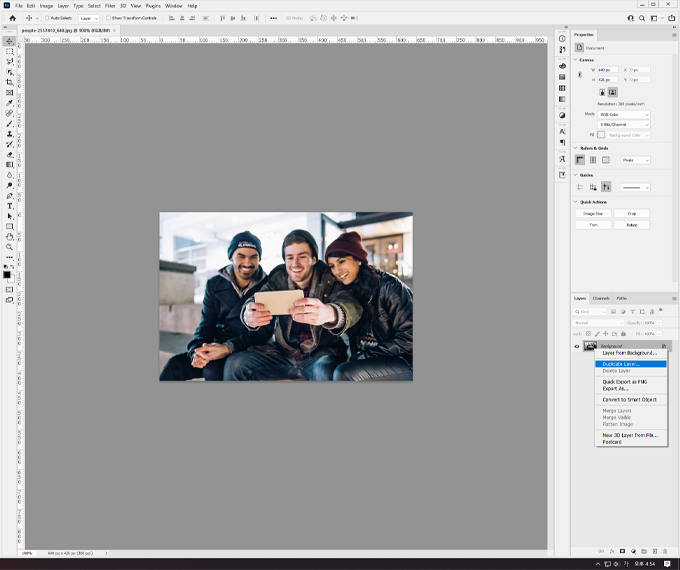Toggle lock all icon in Layers panel

(623, 334)
